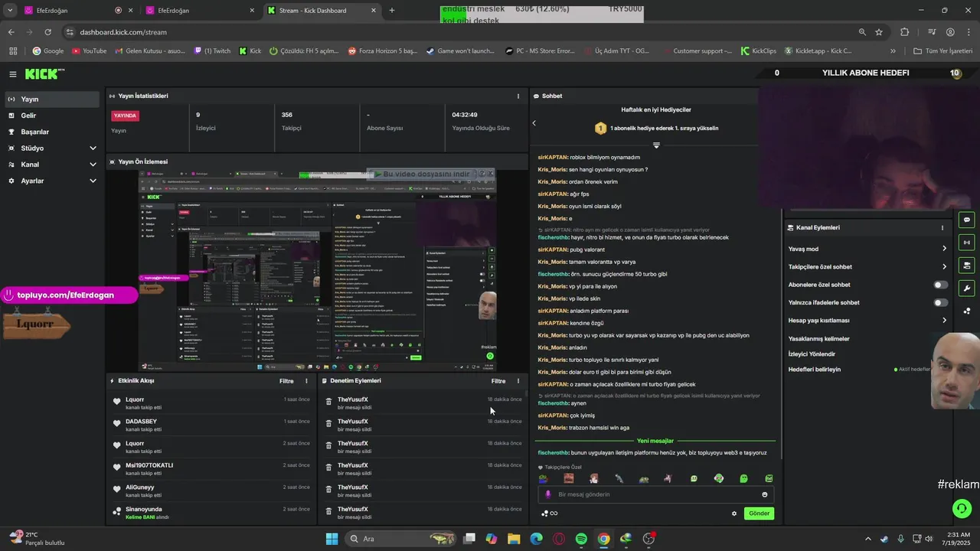Open Hesap yaşı kısıtlaması options arrow
The height and width of the screenshot is (551, 980).
(x=944, y=321)
